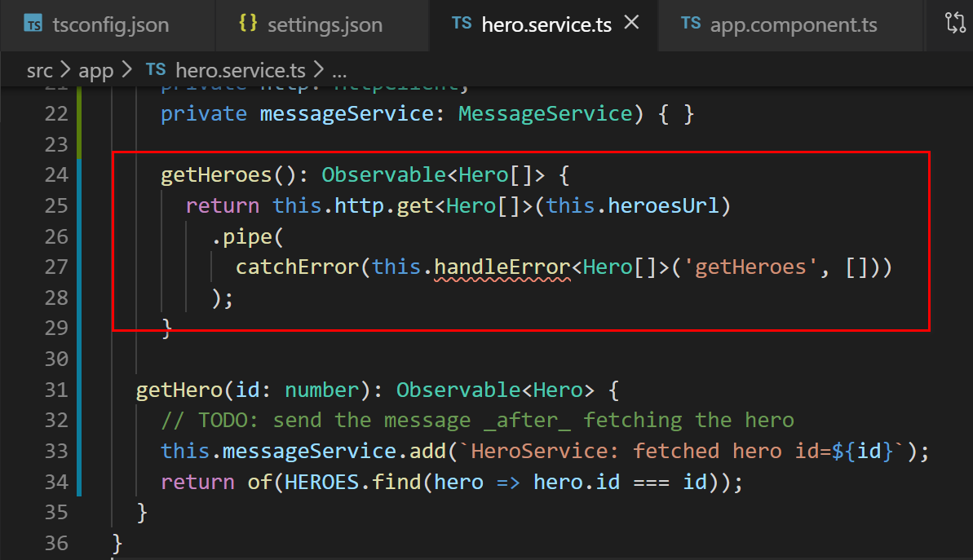973x560 pixels.
Task: Click the curly-braces JSON icon on settings.json tab
Action: tap(250, 24)
